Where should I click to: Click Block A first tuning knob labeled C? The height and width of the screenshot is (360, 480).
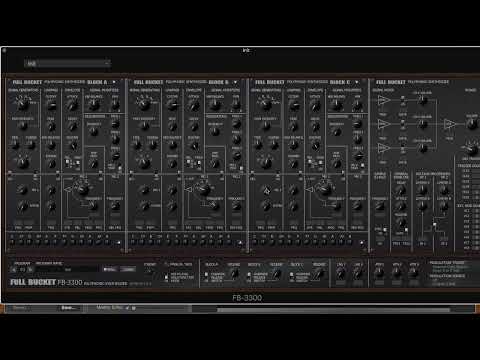coord(12,242)
